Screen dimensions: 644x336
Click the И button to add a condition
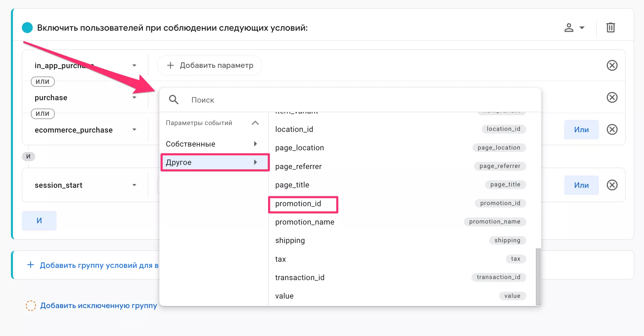[x=39, y=220]
